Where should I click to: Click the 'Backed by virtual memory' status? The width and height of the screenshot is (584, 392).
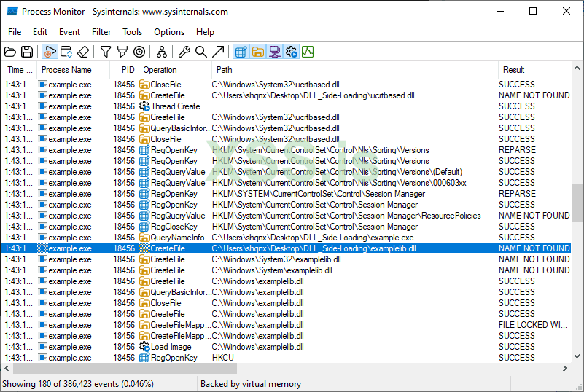[x=251, y=384]
